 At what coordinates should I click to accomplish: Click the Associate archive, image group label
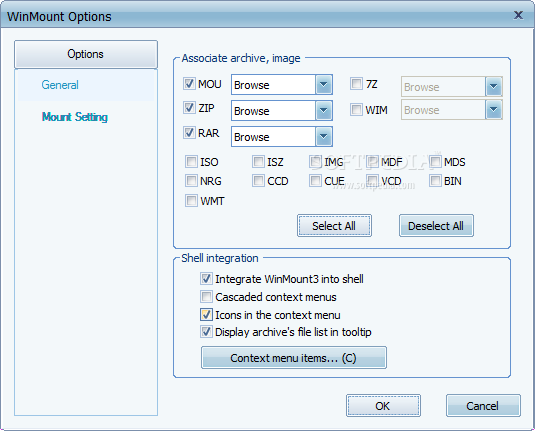tap(241, 58)
